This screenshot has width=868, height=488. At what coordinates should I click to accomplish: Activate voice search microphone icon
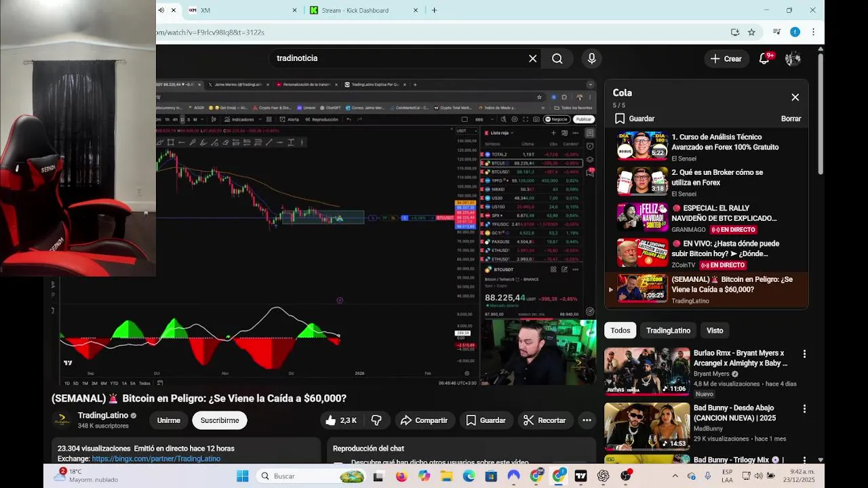(592, 58)
